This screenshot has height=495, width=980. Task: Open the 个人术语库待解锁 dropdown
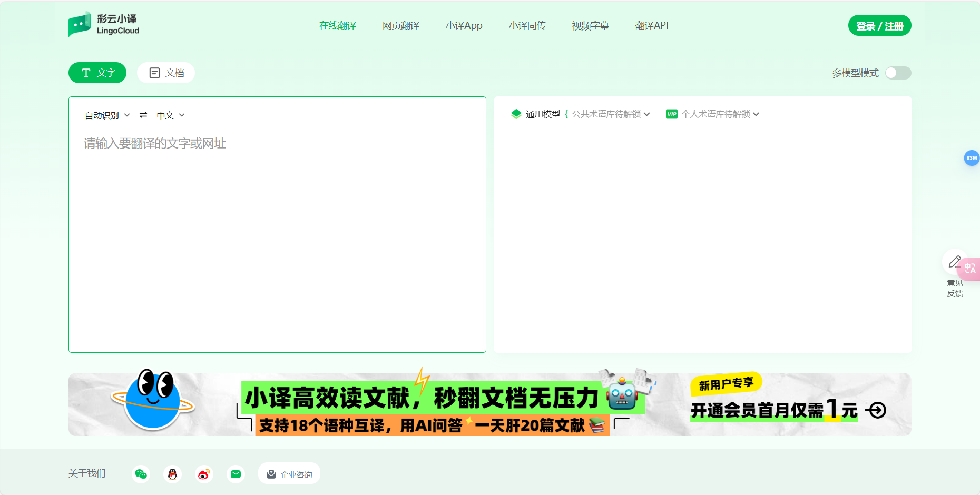(x=719, y=114)
